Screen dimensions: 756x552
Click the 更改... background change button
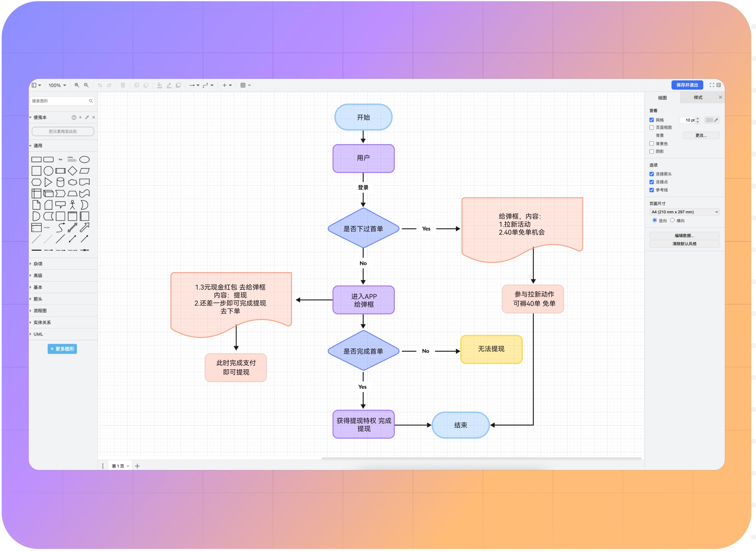(x=701, y=135)
